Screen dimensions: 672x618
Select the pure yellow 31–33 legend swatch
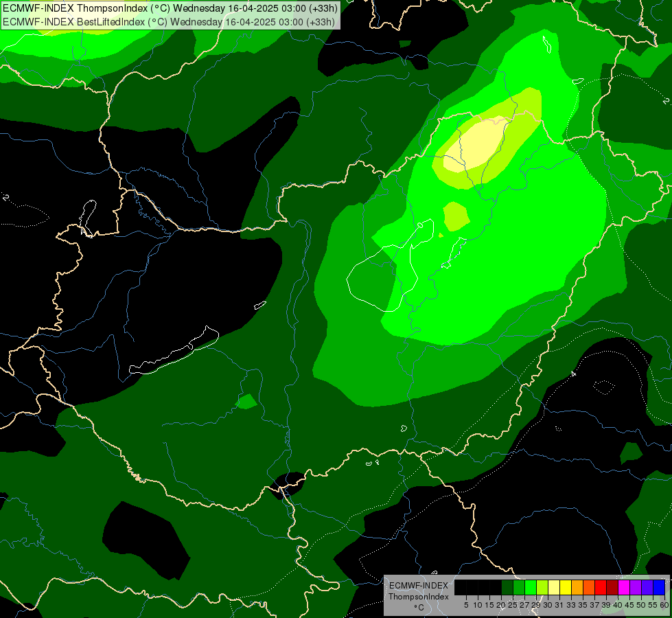(566, 587)
